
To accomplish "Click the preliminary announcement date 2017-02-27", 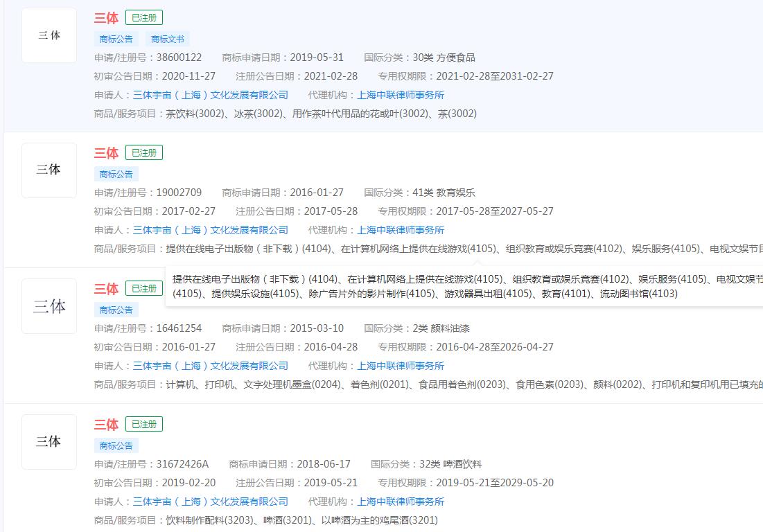I will (x=188, y=211).
